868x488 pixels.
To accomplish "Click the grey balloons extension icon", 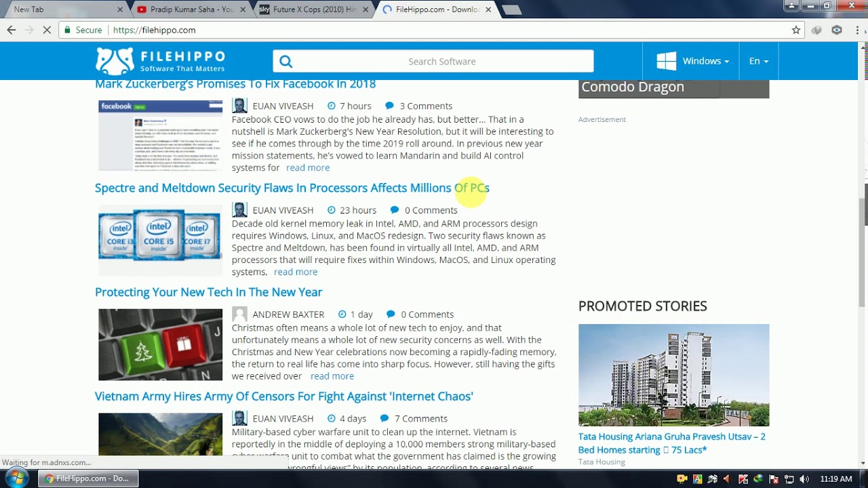I will coord(817,30).
